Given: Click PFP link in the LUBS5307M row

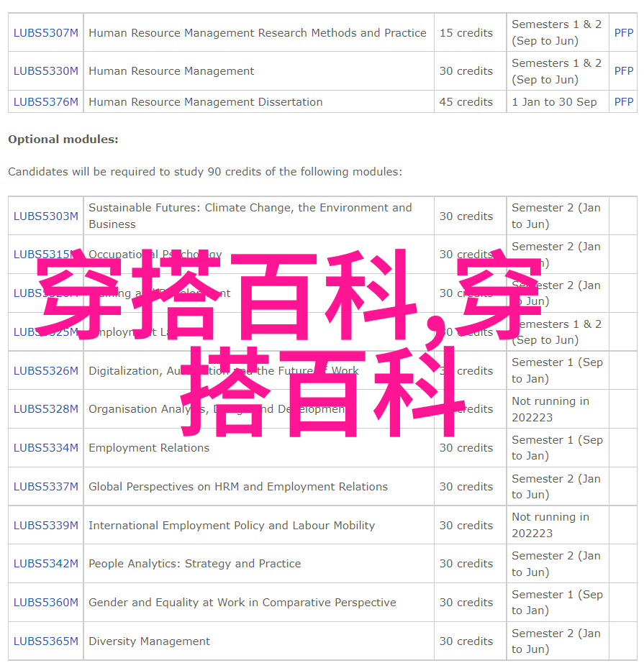Looking at the screenshot, I should (x=623, y=33).
